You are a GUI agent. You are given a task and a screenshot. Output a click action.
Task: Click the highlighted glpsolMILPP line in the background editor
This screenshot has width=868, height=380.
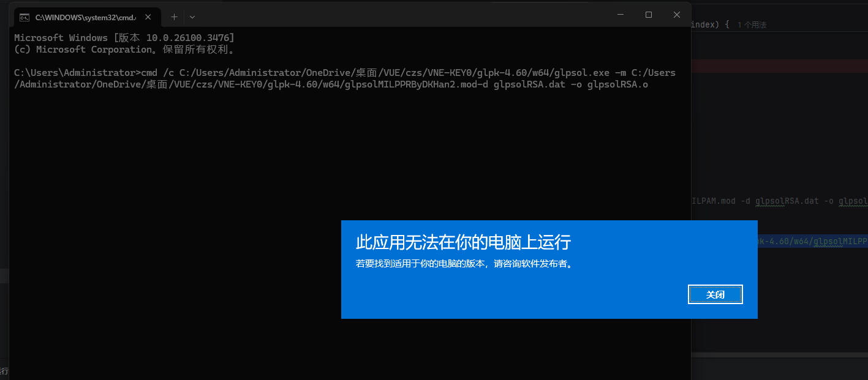coord(813,241)
